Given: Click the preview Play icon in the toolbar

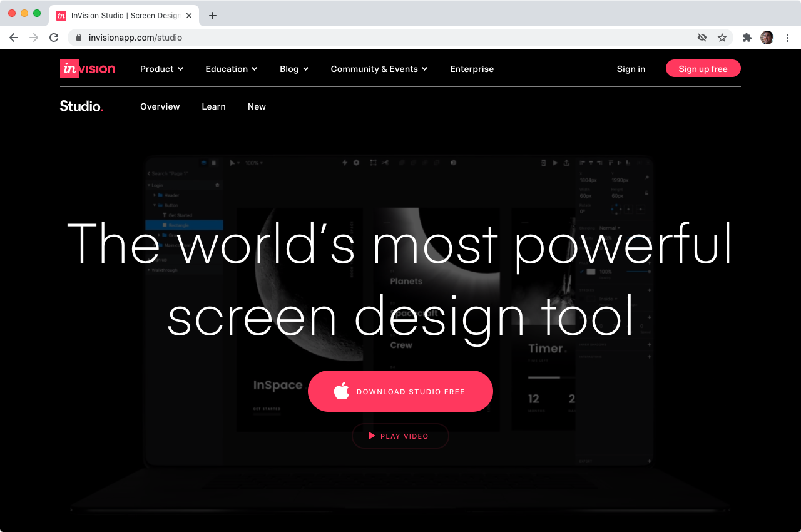Looking at the screenshot, I should (x=555, y=162).
